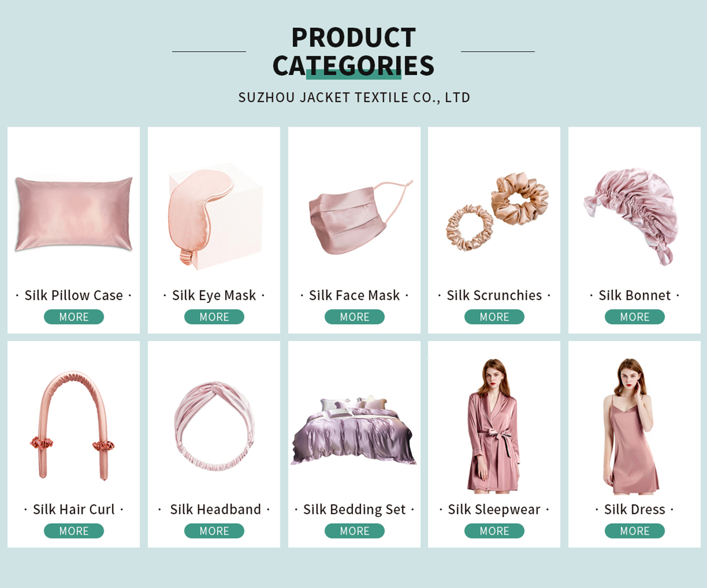Click MORE beneath Silk Bonnet
This screenshot has width=707, height=588.
635,317
